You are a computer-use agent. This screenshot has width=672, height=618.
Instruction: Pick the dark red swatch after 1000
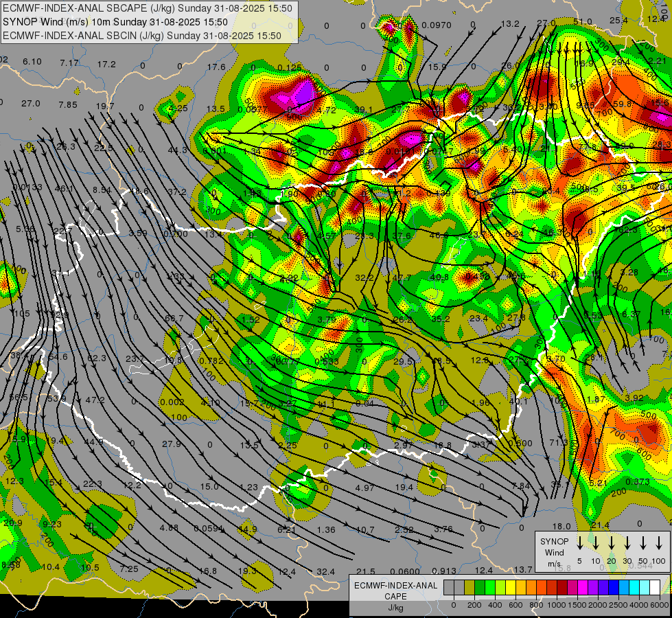[562, 587]
